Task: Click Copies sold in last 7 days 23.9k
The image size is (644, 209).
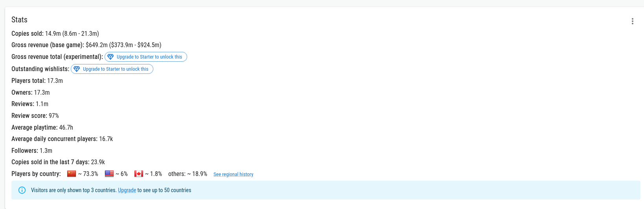Action: pyautogui.click(x=58, y=162)
